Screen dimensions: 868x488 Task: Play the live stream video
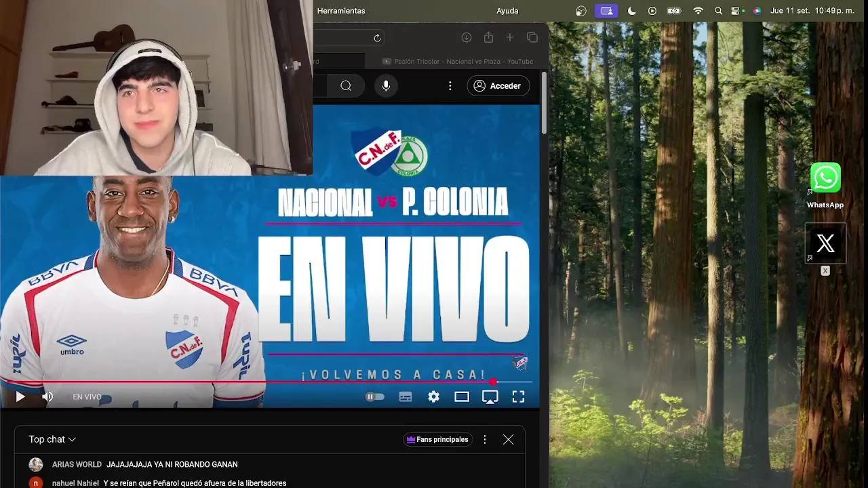click(20, 397)
